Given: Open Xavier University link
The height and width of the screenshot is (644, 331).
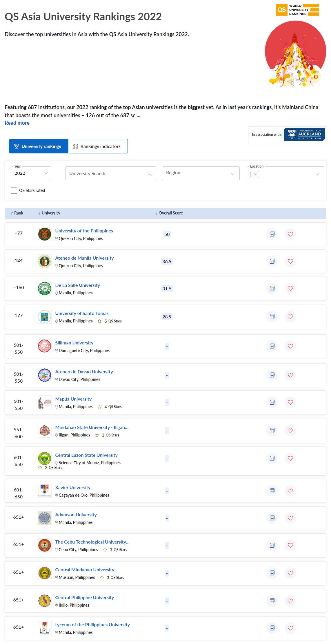Looking at the screenshot, I should (x=73, y=488).
